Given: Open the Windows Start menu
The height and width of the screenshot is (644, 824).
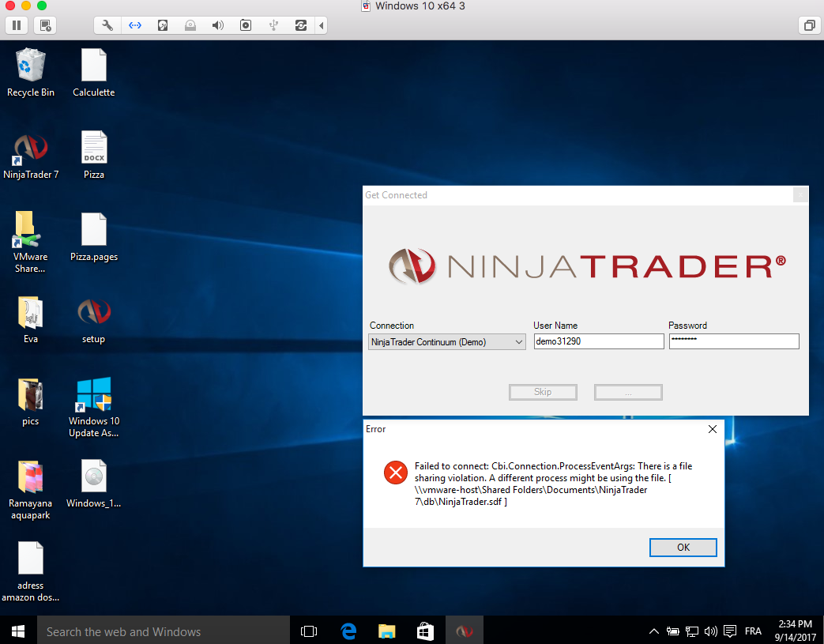Looking at the screenshot, I should 18,631.
